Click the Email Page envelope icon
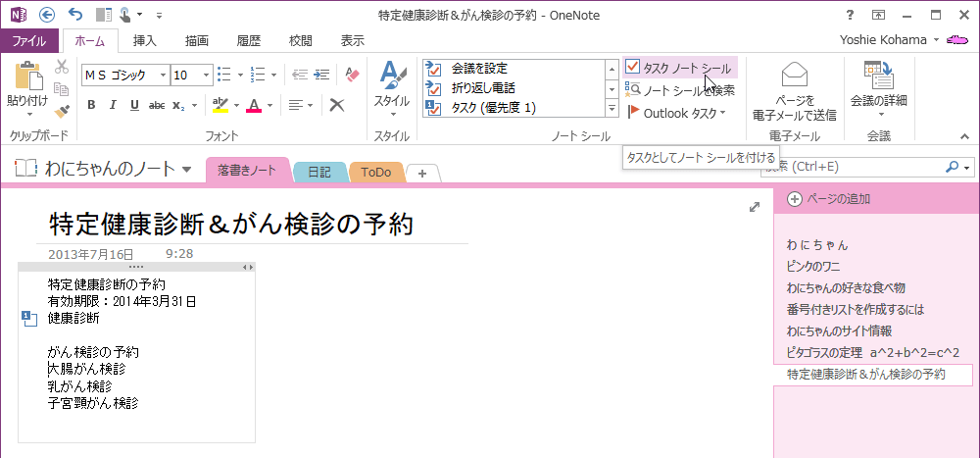 click(x=796, y=76)
